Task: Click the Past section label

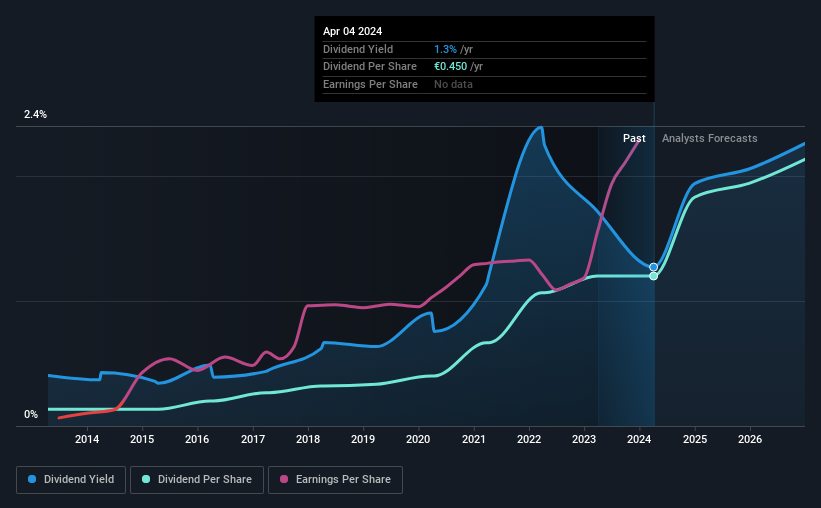Action: click(634, 138)
